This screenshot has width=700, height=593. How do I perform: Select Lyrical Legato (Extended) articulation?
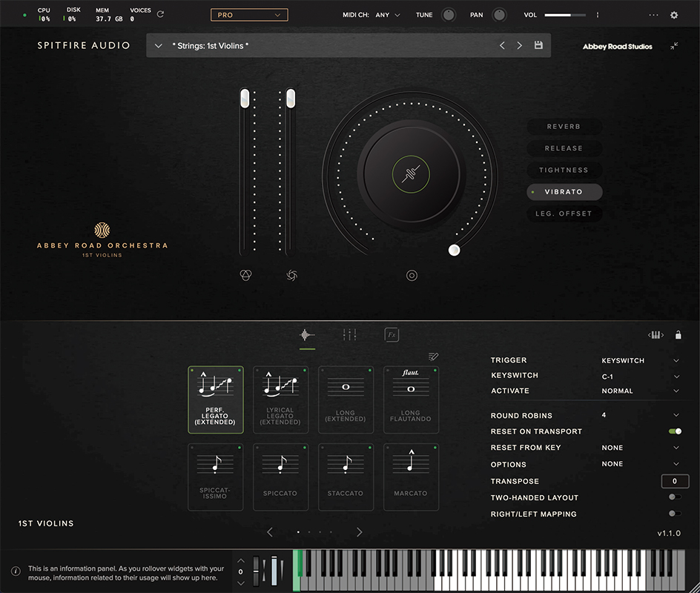(x=281, y=400)
